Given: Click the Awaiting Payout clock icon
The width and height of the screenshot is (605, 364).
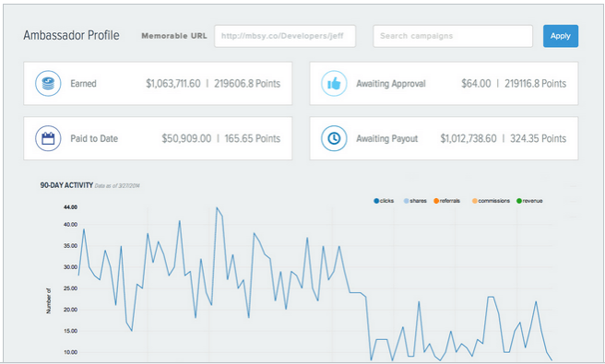Looking at the screenshot, I should [334, 138].
